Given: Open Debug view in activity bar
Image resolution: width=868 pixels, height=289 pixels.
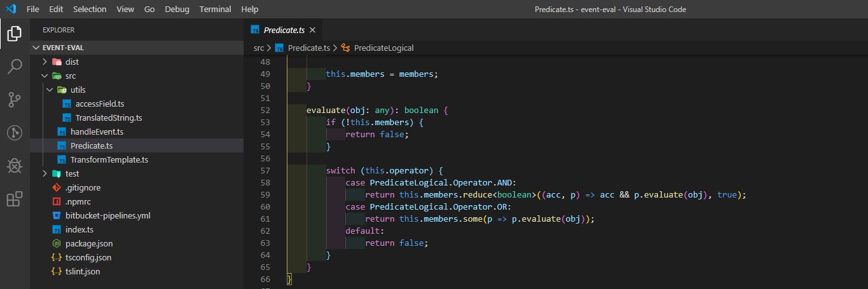Looking at the screenshot, I should 15,166.
